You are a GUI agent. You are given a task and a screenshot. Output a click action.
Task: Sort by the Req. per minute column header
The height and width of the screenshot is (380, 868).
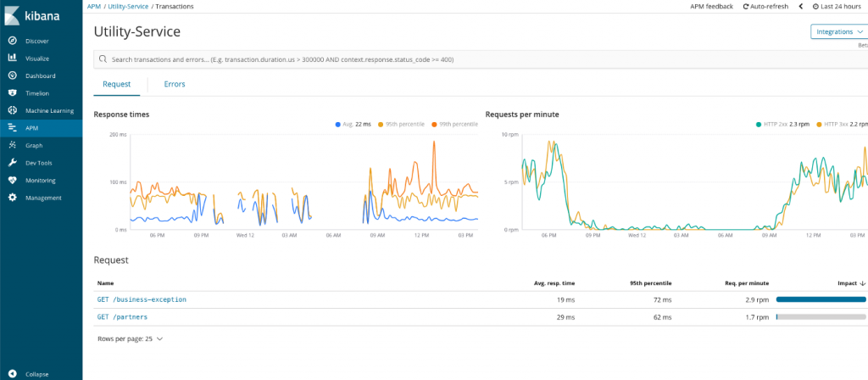click(748, 283)
